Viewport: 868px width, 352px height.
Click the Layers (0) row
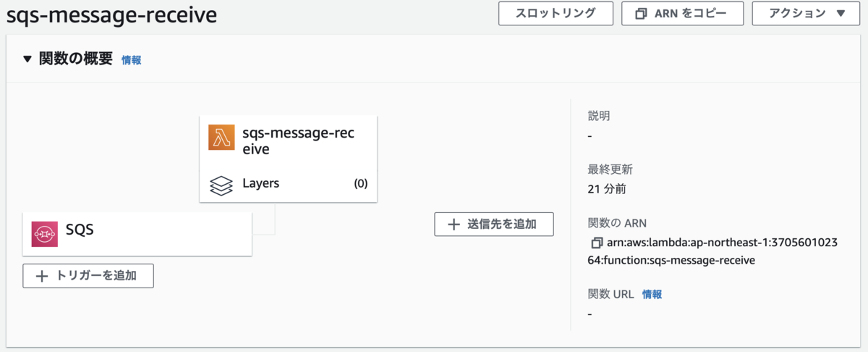289,184
